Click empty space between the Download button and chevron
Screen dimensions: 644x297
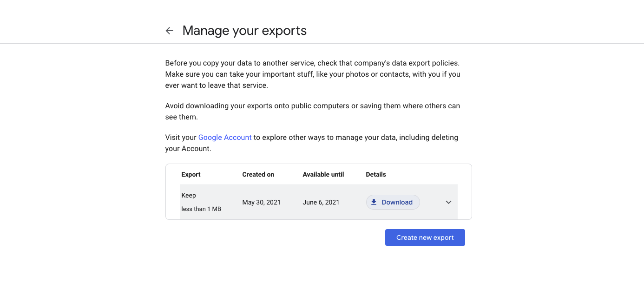tap(432, 202)
